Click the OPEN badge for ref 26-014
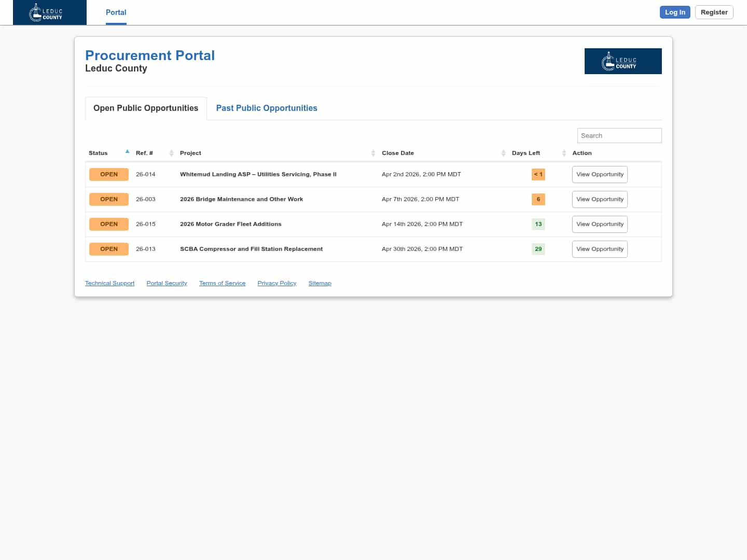Viewport: 747px width, 560px height. tap(109, 174)
